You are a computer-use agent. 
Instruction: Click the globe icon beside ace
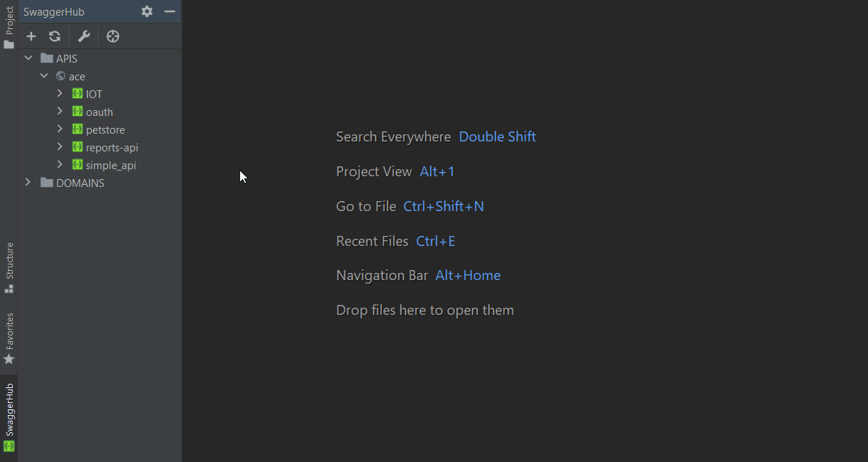61,76
